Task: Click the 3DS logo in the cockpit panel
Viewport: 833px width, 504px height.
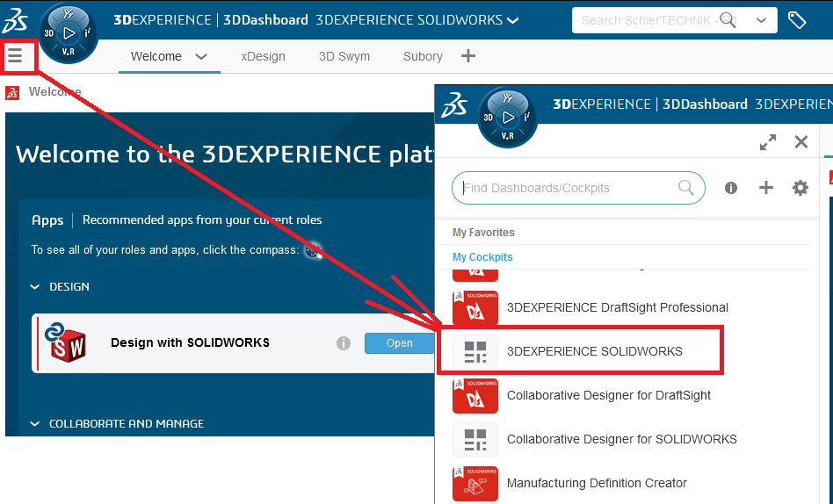Action: click(454, 104)
